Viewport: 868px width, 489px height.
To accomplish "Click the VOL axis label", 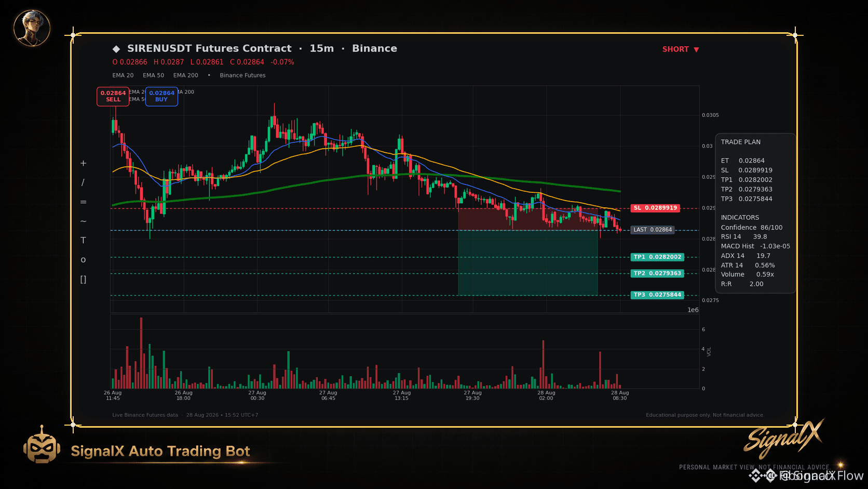I will pos(709,352).
